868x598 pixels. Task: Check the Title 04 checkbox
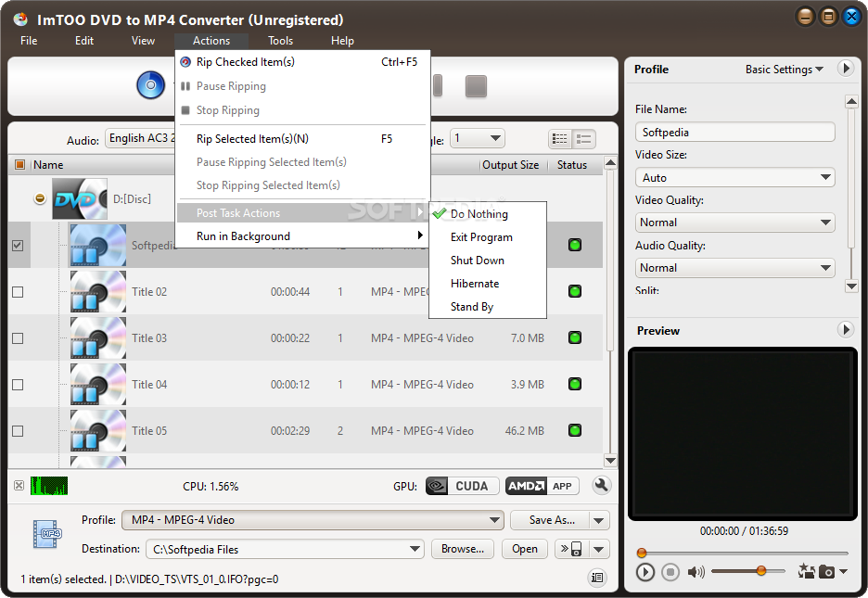point(18,385)
